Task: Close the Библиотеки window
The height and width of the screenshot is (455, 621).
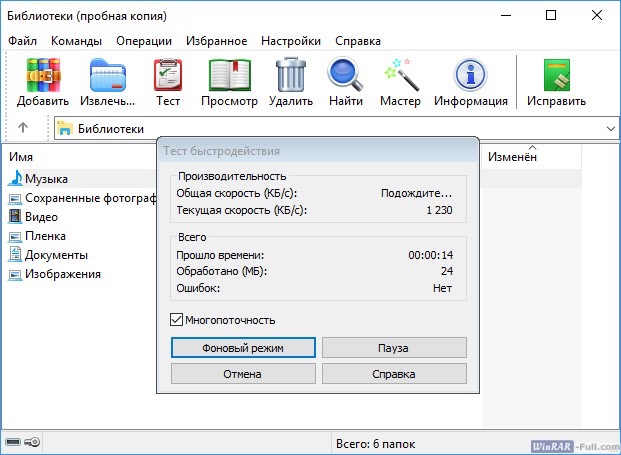Action: 597,15
